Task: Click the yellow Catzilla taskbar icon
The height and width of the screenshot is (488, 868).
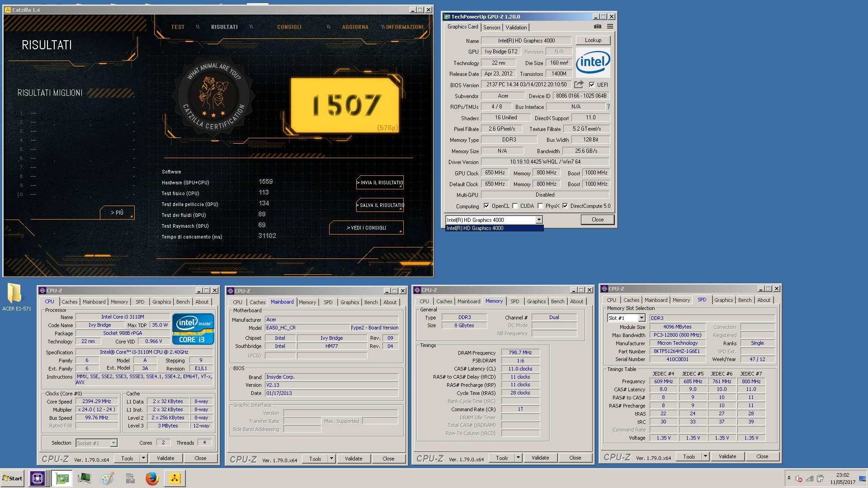Action: 175,478
